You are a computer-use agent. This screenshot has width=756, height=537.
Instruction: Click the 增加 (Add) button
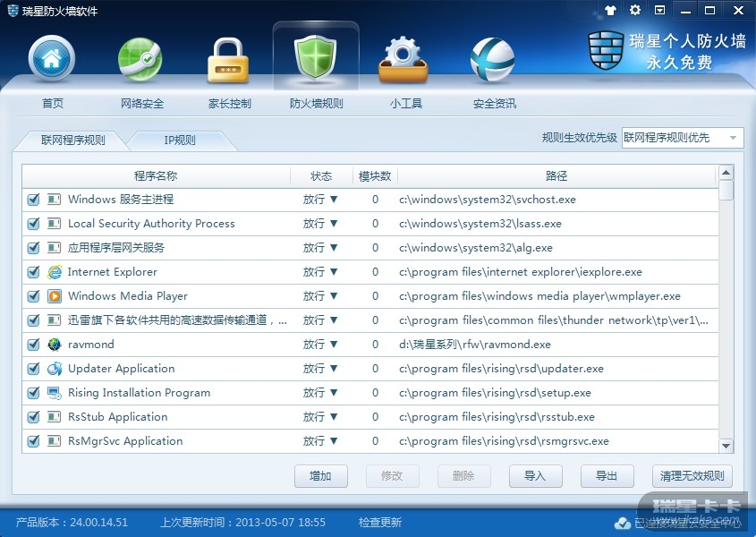coord(320,476)
